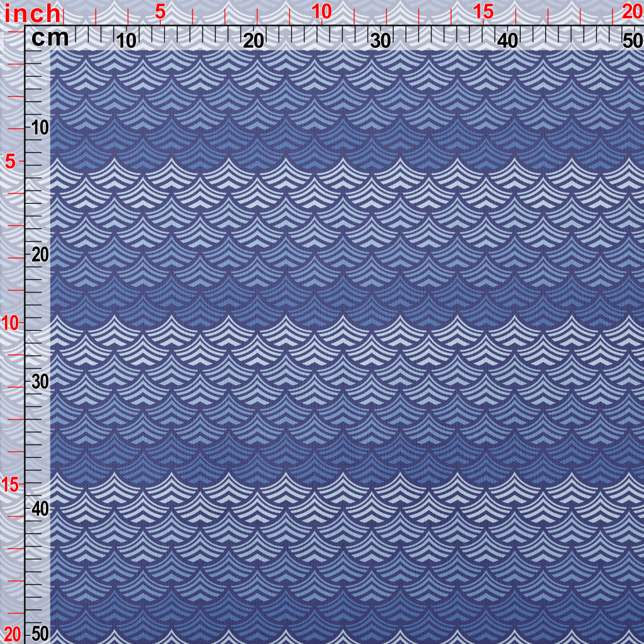The image size is (644, 644).
Task: Click the 50 cm label on horizontal ruler
Action: (631, 41)
